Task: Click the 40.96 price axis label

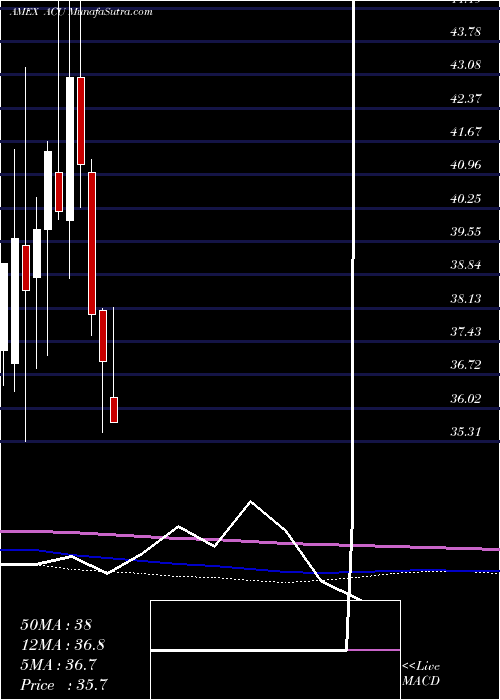Action: pos(466,165)
